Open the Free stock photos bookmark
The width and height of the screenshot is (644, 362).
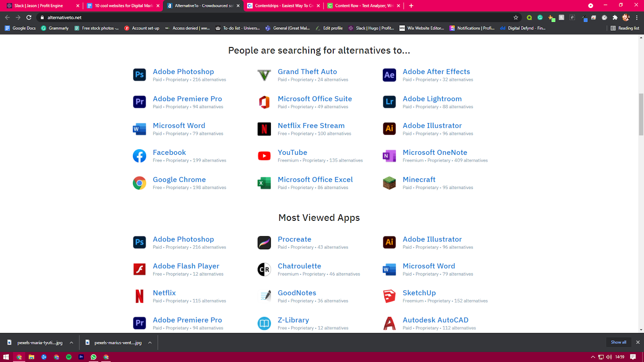[x=97, y=28]
